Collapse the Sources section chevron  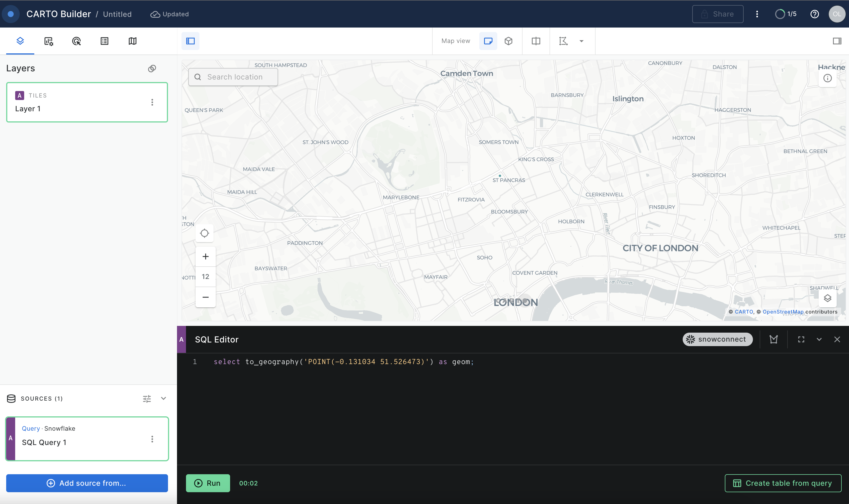(x=163, y=398)
